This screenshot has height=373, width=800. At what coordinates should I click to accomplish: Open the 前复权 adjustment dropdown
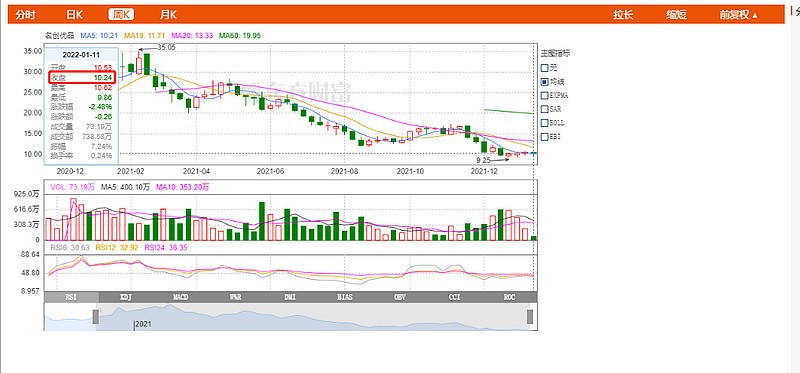point(738,15)
